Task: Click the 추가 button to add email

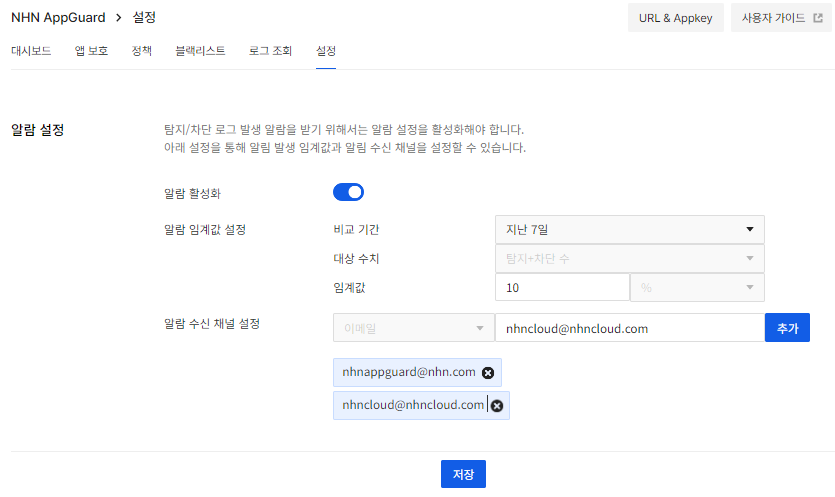Action: point(787,328)
